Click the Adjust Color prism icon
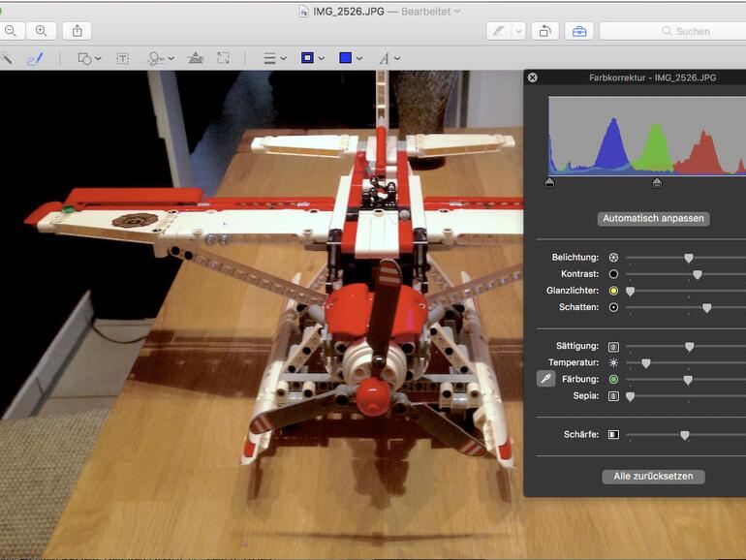The width and height of the screenshot is (746, 560). [x=195, y=58]
